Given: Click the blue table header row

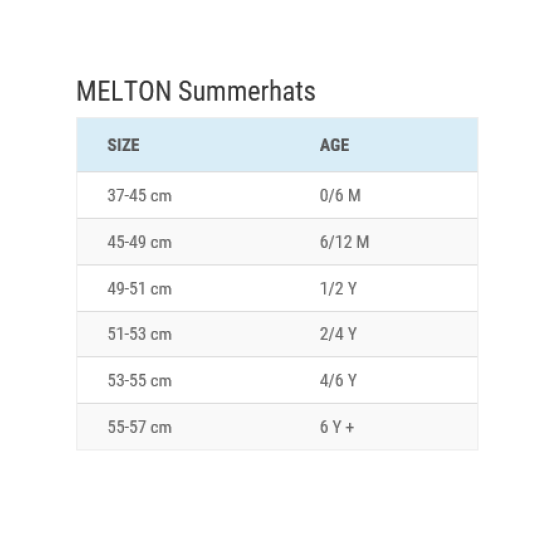Looking at the screenshot, I should click(x=277, y=145).
